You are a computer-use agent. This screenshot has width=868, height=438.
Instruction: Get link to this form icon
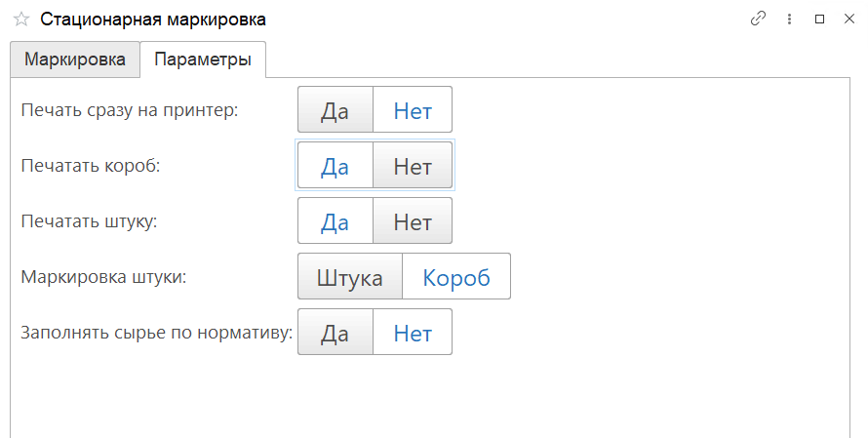pos(758,19)
